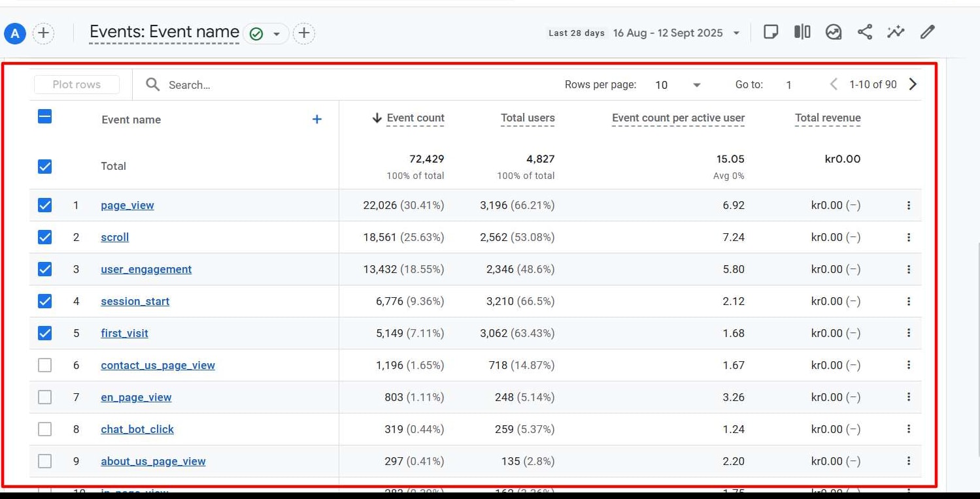Go to previous page of results
Image resolution: width=980 pixels, height=499 pixels.
(834, 84)
